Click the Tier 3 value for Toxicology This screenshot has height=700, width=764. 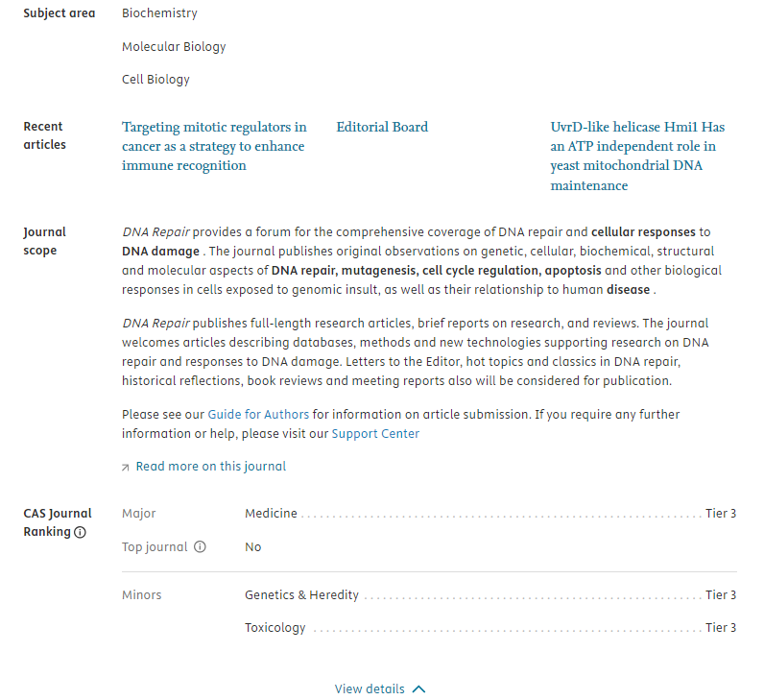[721, 628]
